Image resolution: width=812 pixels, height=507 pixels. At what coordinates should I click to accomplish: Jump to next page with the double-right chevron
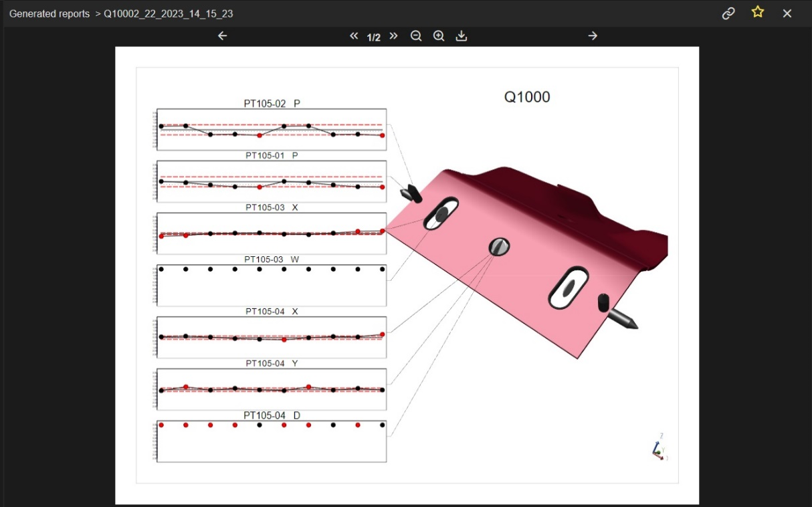(x=393, y=36)
